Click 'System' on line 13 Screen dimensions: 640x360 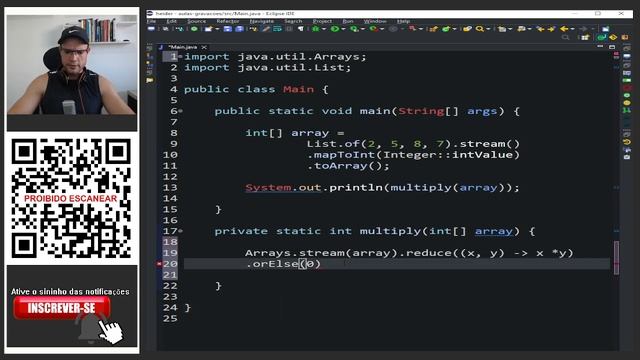coord(268,188)
